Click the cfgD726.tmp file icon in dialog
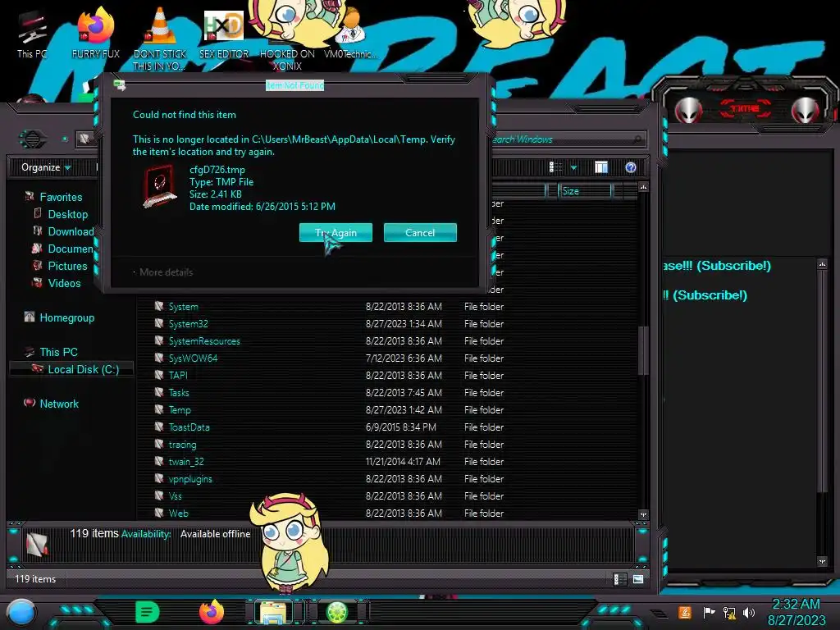Viewport: 840px width, 630px height. coord(160,186)
